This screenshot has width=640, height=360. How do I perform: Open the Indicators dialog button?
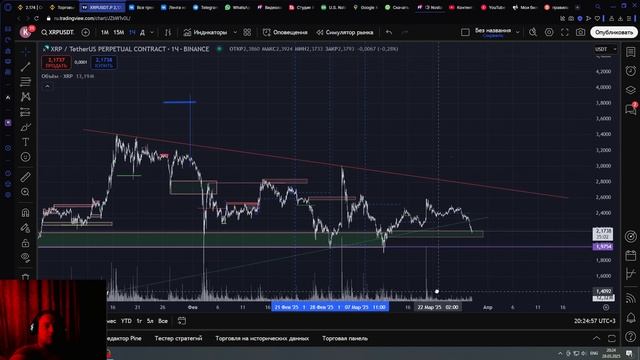(x=205, y=32)
